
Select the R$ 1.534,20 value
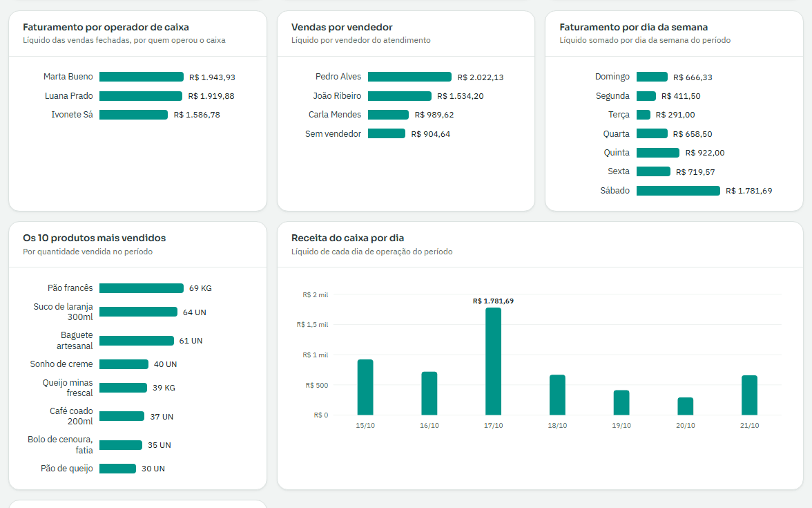(461, 96)
